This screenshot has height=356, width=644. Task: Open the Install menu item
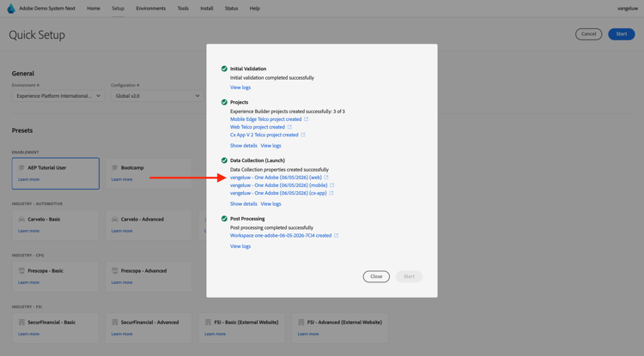click(207, 9)
